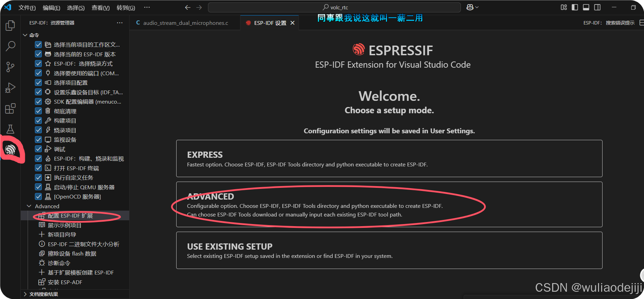Toggle checkbox for 选择项目配置

38,83
